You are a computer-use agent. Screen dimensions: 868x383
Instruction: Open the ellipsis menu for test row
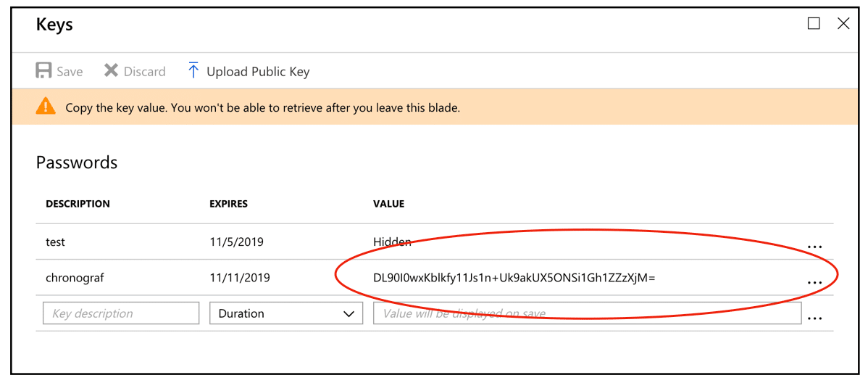pos(814,247)
